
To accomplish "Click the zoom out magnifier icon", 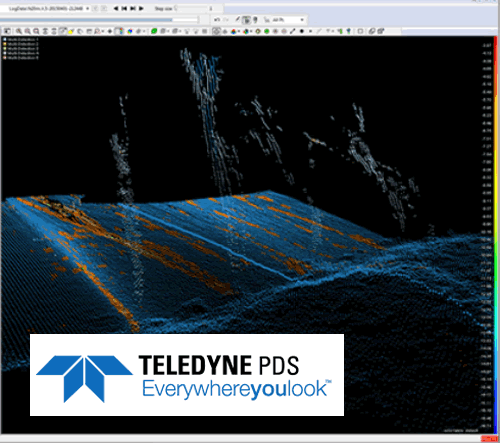I will pos(28,31).
